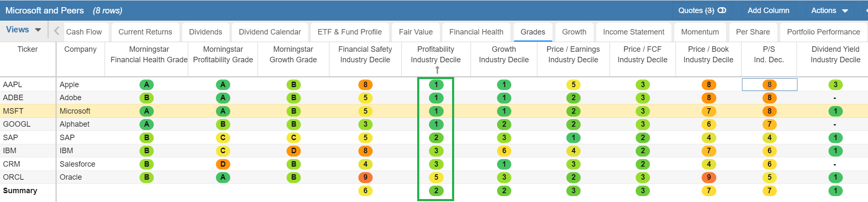Select the ETF & Fund Profile tab
The height and width of the screenshot is (202, 868).
click(x=350, y=32)
